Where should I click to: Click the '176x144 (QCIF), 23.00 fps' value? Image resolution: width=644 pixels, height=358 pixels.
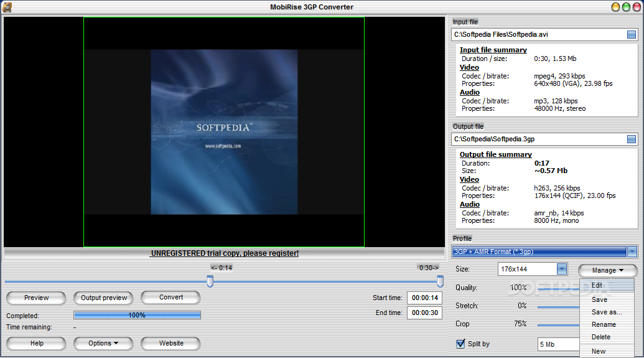point(574,195)
